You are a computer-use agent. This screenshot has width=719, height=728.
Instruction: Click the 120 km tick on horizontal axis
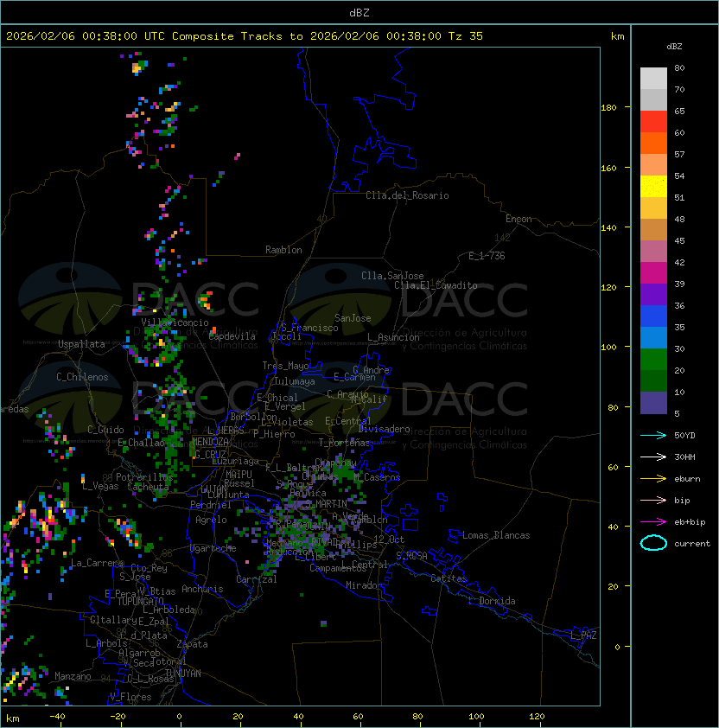(x=537, y=717)
